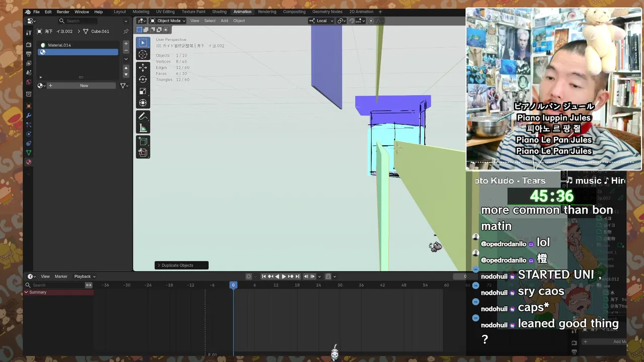Viewport: 644px width, 362px height.
Task: Switch to the Modeling workspace tab
Action: click(141, 12)
